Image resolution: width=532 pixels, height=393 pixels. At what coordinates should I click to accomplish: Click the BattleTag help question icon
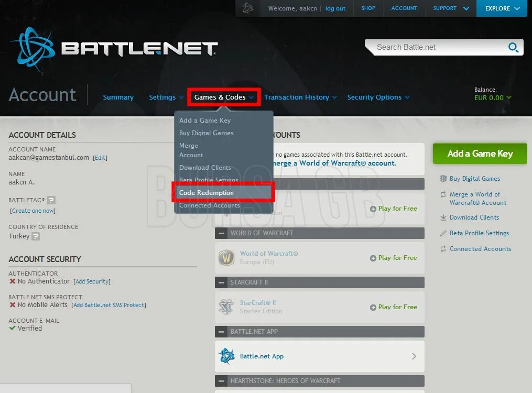click(x=51, y=200)
